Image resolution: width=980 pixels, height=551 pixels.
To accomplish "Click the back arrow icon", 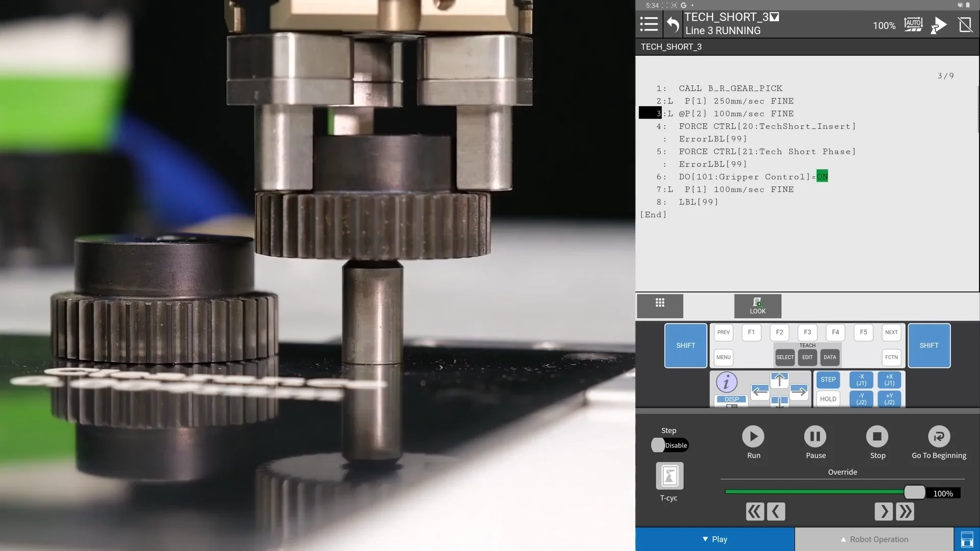I will point(673,24).
